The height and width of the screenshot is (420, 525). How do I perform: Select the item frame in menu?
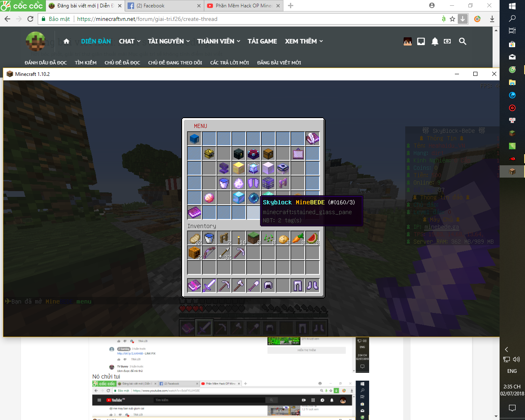click(298, 153)
